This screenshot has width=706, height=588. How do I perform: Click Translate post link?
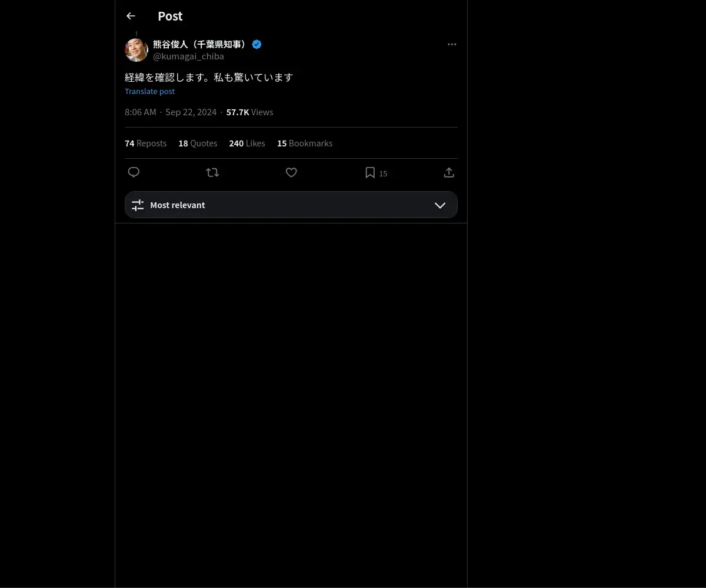[149, 91]
